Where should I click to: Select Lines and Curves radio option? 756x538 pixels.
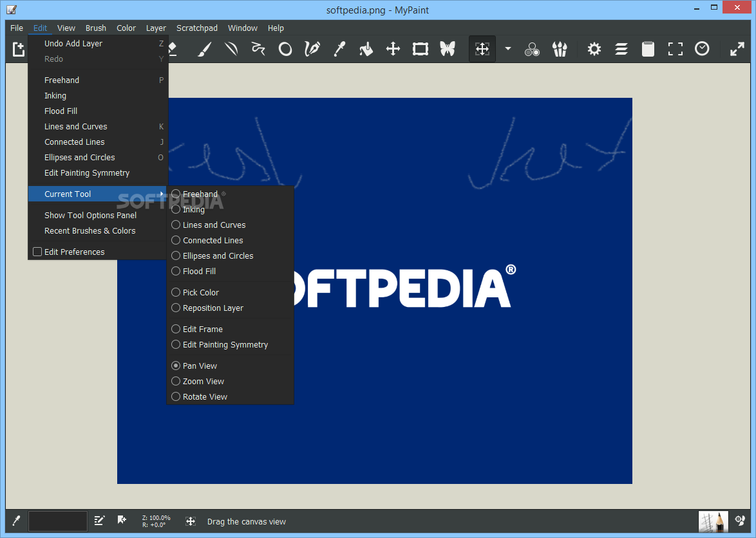click(176, 225)
